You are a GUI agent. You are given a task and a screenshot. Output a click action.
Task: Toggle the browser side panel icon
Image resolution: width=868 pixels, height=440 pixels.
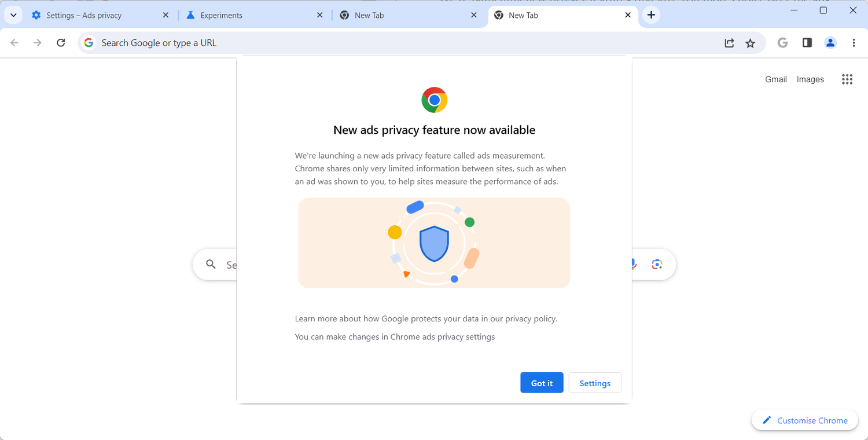[807, 43]
